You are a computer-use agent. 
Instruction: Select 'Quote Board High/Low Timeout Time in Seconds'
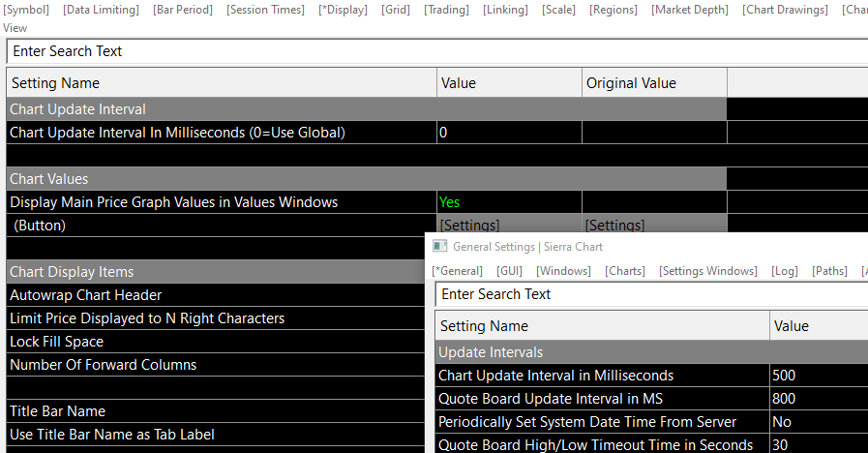[x=602, y=444]
